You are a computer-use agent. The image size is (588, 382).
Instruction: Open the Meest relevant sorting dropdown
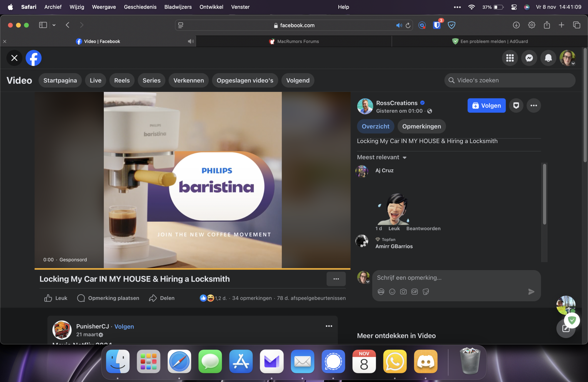(382, 157)
